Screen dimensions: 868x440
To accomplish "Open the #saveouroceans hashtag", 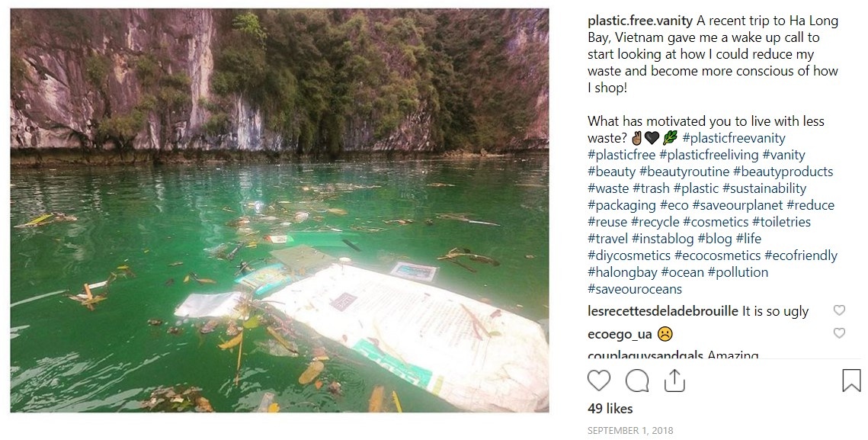I will (x=635, y=289).
